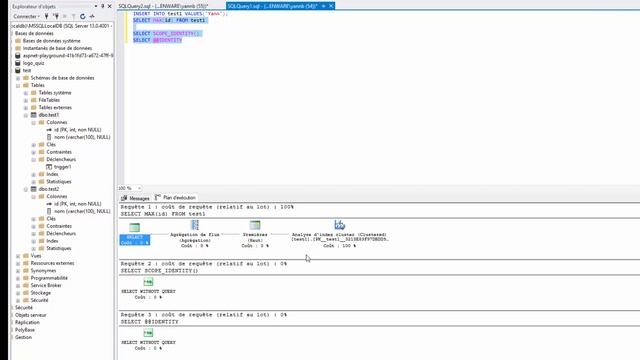Click the 'SELECT SCOPE_IDENTITY()' line in the editor

167,33
